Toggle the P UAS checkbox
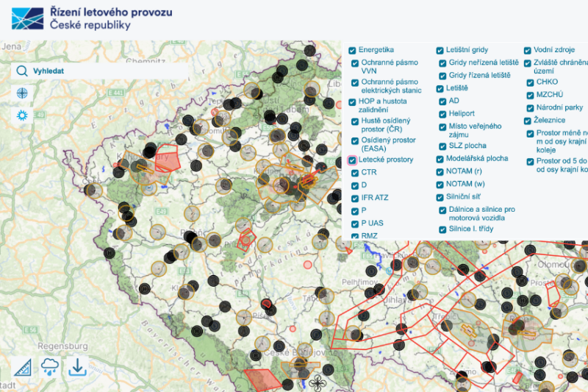The width and height of the screenshot is (588, 392). tap(355, 224)
